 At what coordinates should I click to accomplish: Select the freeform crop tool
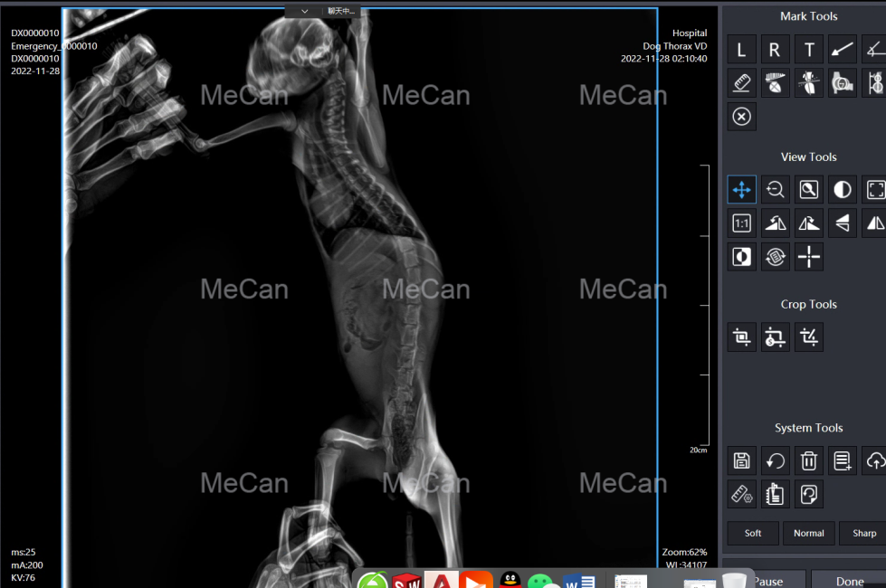click(808, 337)
